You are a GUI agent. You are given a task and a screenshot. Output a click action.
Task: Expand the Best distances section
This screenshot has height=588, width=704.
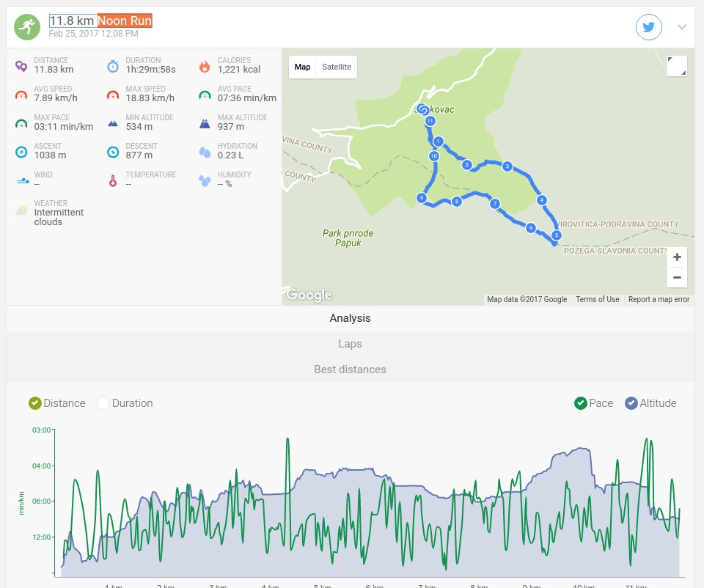pyautogui.click(x=351, y=370)
